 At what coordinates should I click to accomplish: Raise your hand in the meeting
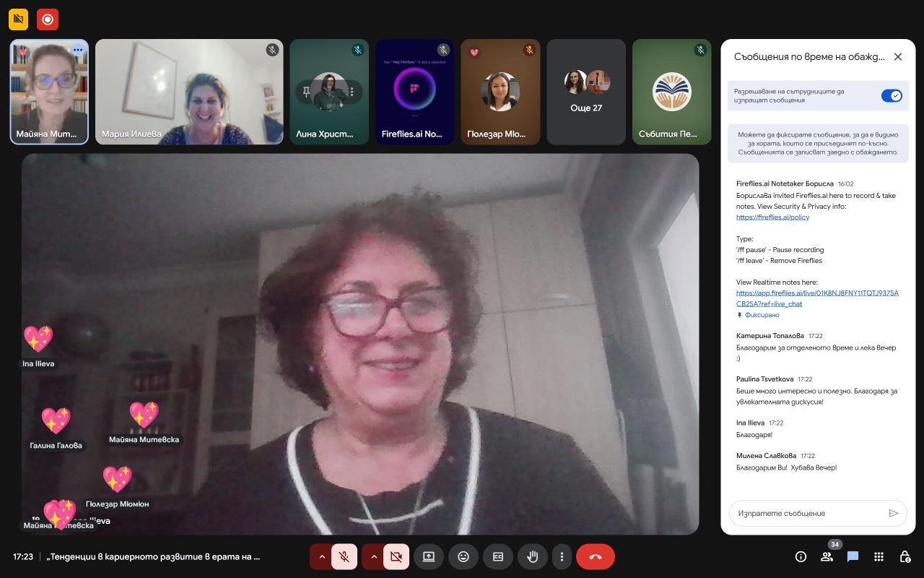(533, 556)
